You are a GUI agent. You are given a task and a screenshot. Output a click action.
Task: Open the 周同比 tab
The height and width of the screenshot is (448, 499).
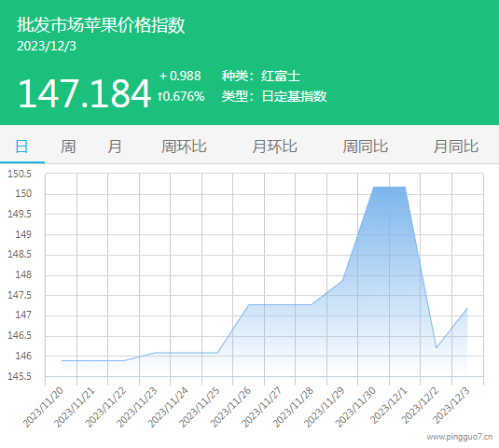(366, 147)
